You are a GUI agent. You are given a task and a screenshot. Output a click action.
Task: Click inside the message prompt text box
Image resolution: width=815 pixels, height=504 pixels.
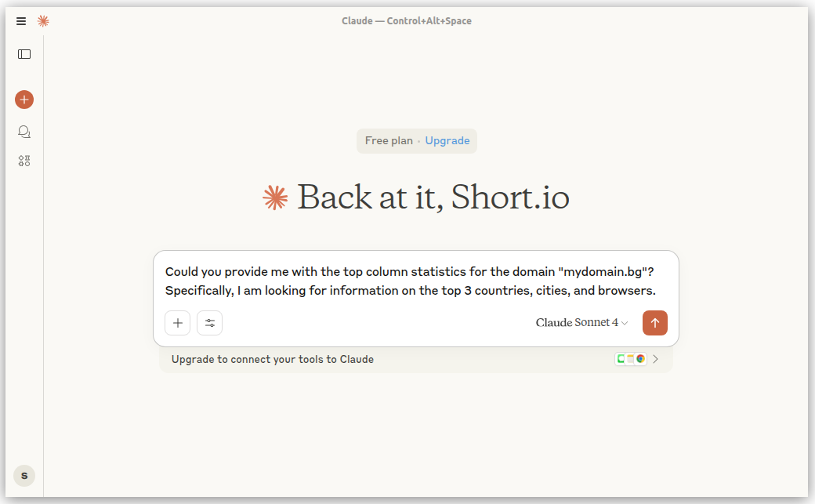coord(415,281)
